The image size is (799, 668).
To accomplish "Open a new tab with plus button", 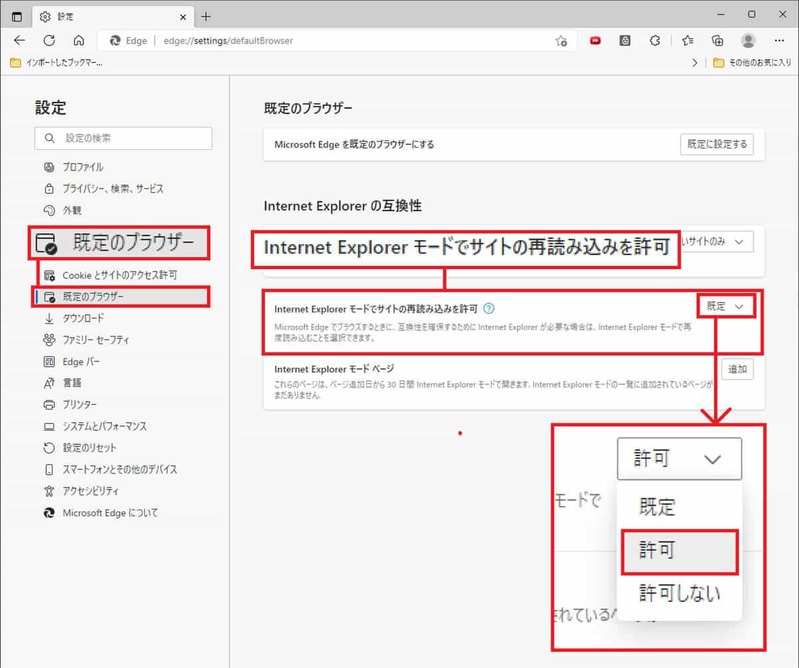I will (206, 17).
